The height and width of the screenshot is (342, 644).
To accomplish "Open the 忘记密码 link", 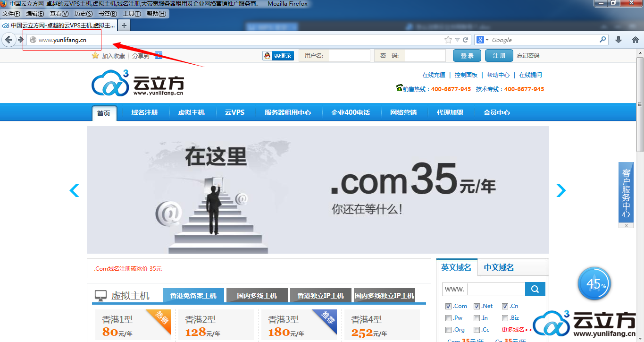I will click(x=528, y=56).
